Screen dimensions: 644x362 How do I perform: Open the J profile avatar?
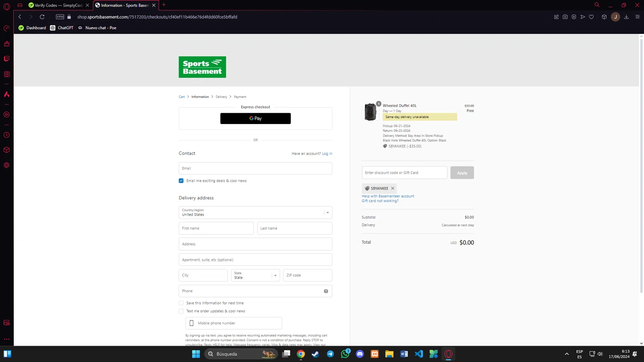point(615,17)
